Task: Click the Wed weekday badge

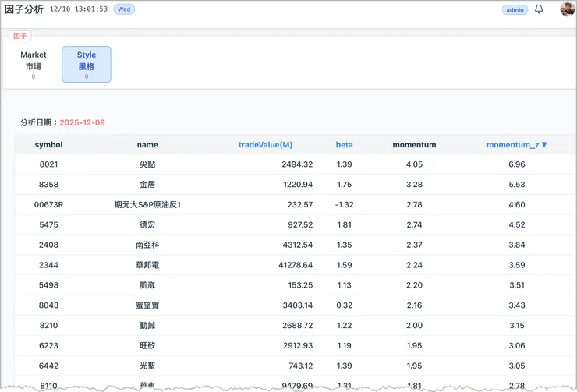Action: pyautogui.click(x=124, y=9)
